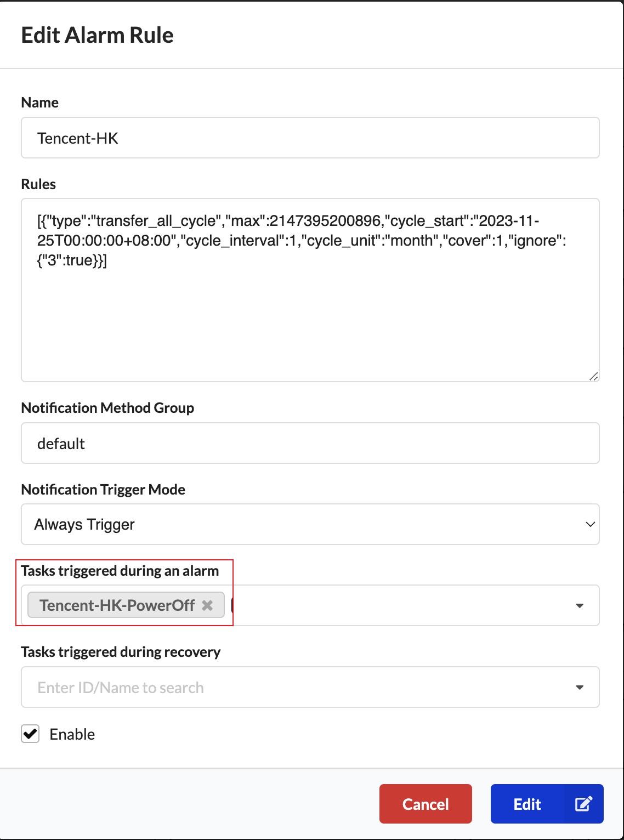
Task: Click the Enable label text
Action: [x=72, y=734]
